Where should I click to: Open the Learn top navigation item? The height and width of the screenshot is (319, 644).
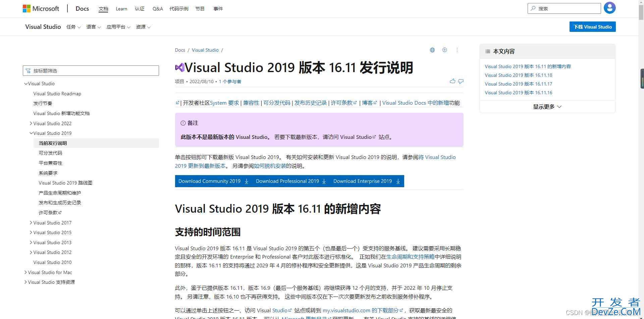click(121, 9)
